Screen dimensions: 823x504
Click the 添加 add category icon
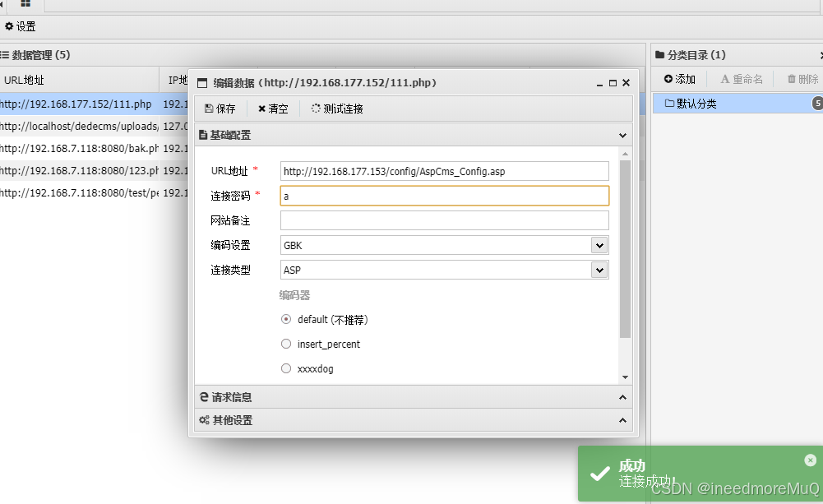(678, 78)
